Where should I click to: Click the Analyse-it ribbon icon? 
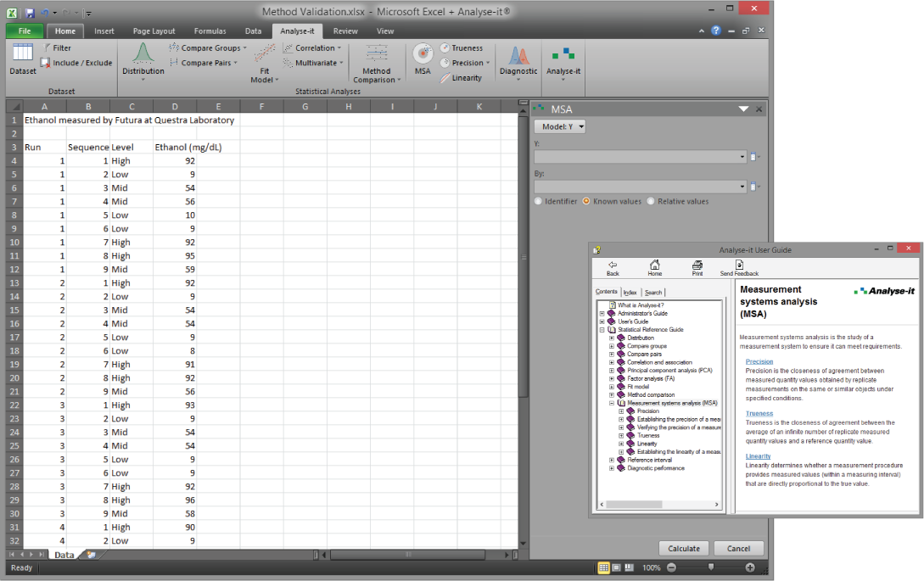coord(563,54)
